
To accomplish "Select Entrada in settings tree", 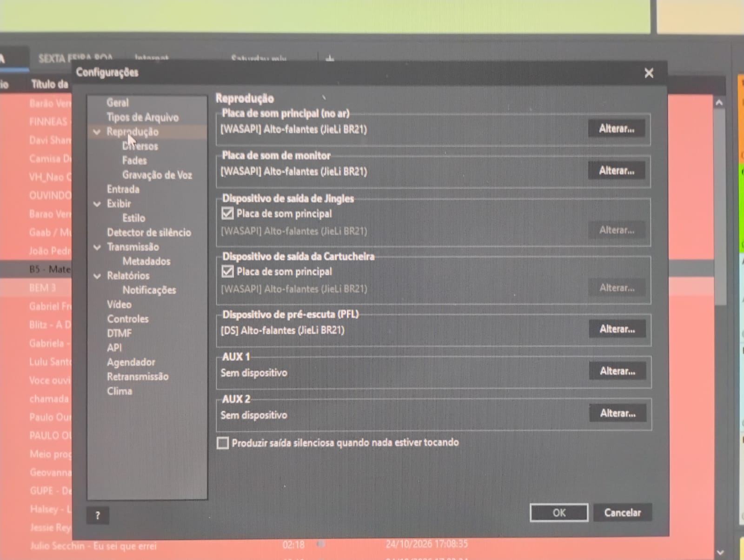I will (123, 189).
